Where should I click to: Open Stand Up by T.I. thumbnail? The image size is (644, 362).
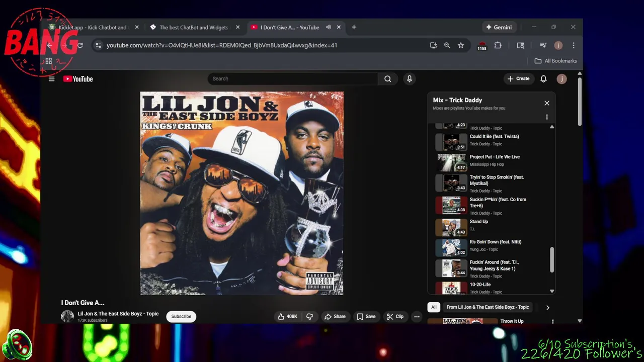[x=451, y=227]
